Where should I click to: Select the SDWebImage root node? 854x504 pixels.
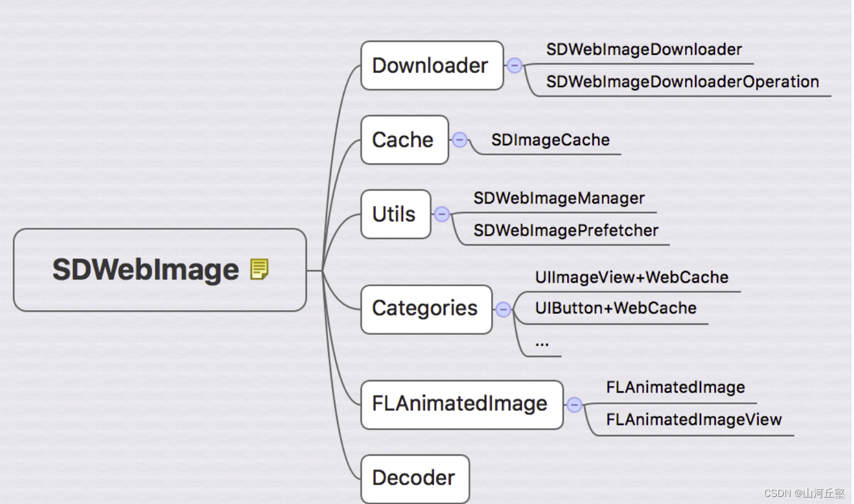click(x=160, y=270)
